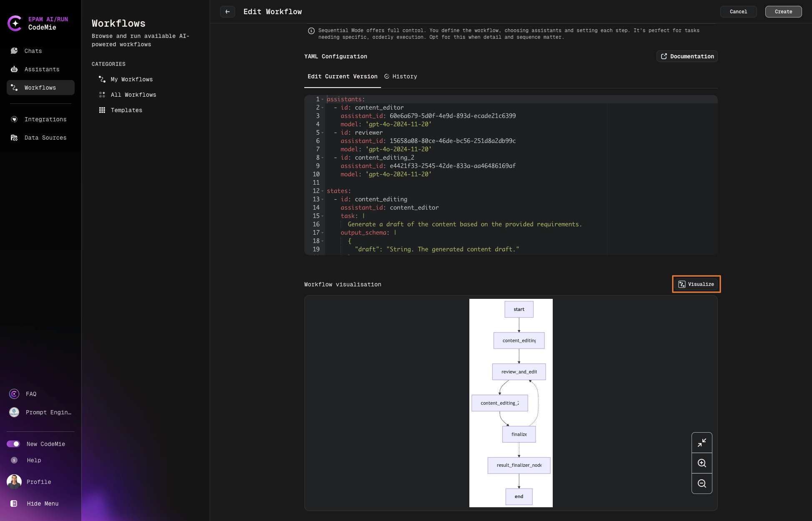Open the FAQ section
Viewport: 812px width, 521px height.
tap(31, 394)
